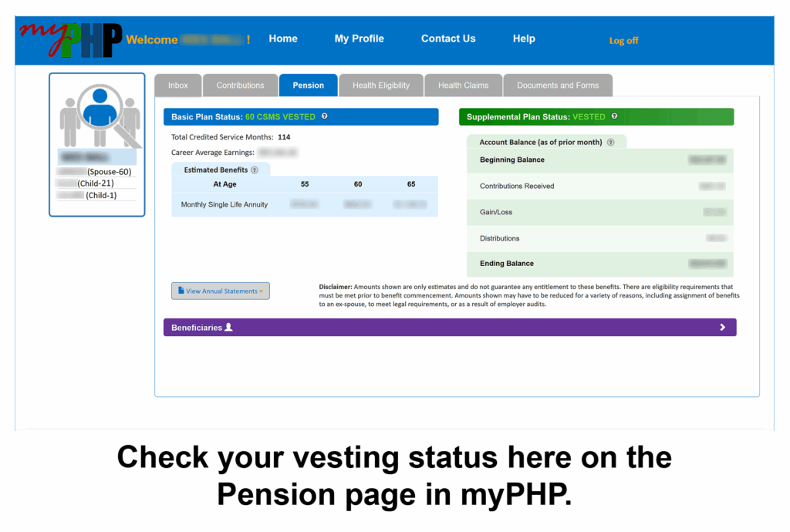Viewport: 790px width, 532px height.
Task: Show the Documents and Forms tab
Action: click(x=557, y=86)
